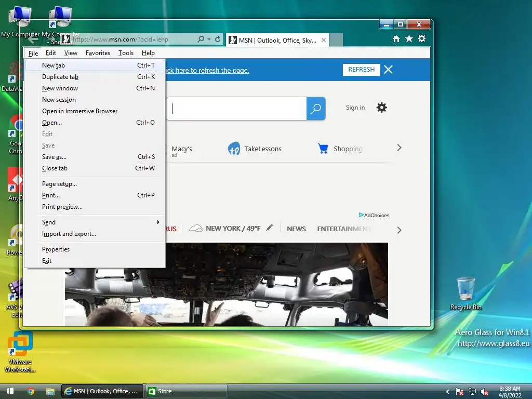Open the Tools menu
The width and height of the screenshot is (532, 399).
coord(126,53)
